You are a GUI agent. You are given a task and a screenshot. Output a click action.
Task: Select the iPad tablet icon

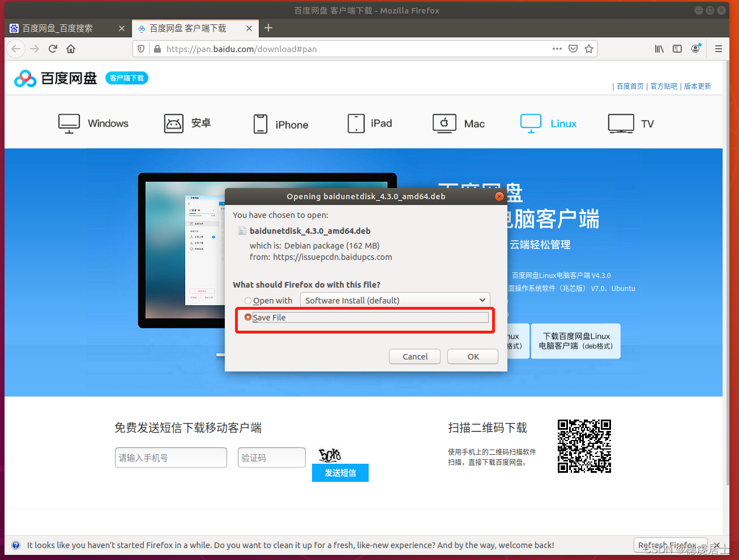point(356,123)
